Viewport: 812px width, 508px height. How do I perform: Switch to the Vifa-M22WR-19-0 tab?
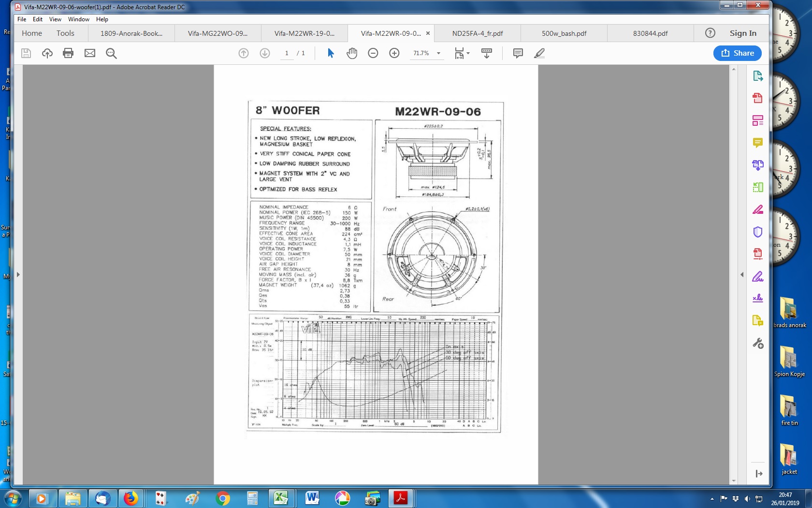(304, 33)
